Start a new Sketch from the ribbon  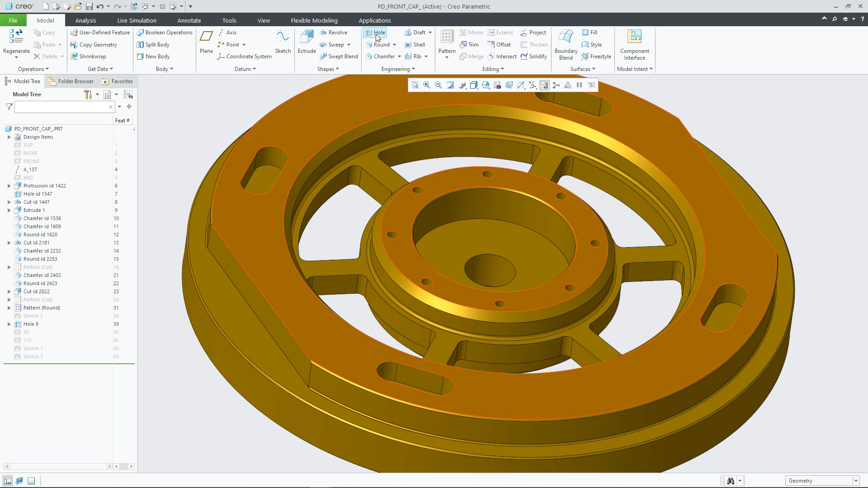click(x=283, y=42)
